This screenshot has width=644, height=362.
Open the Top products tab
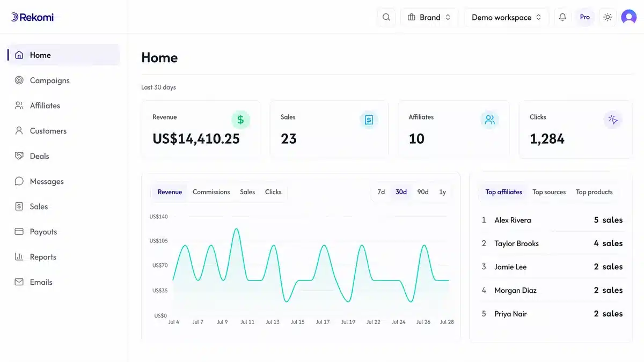point(594,192)
